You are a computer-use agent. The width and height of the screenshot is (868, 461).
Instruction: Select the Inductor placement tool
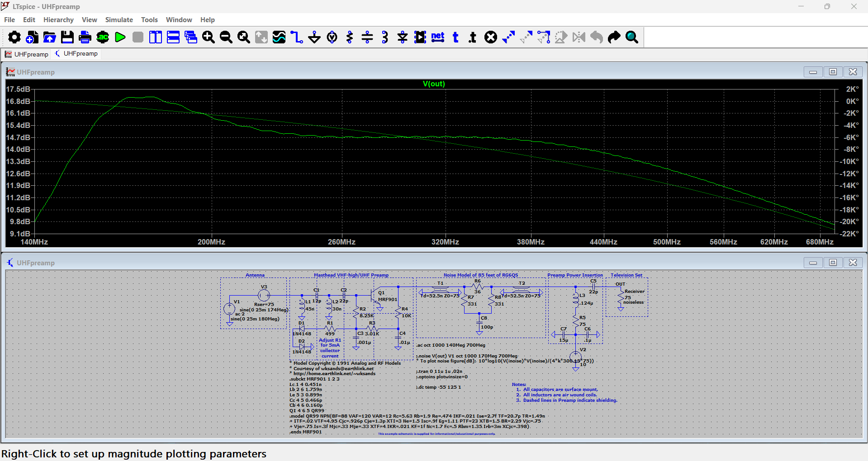pos(385,37)
